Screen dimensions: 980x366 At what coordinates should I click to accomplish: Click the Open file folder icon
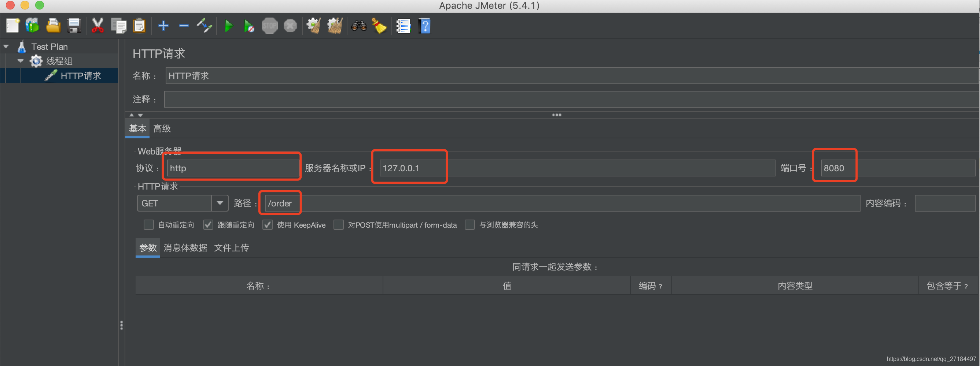53,26
